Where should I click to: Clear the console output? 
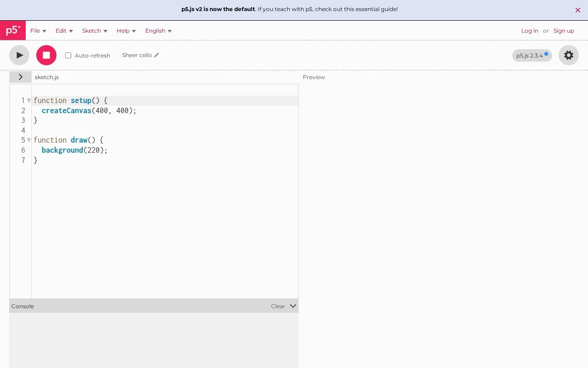(278, 306)
